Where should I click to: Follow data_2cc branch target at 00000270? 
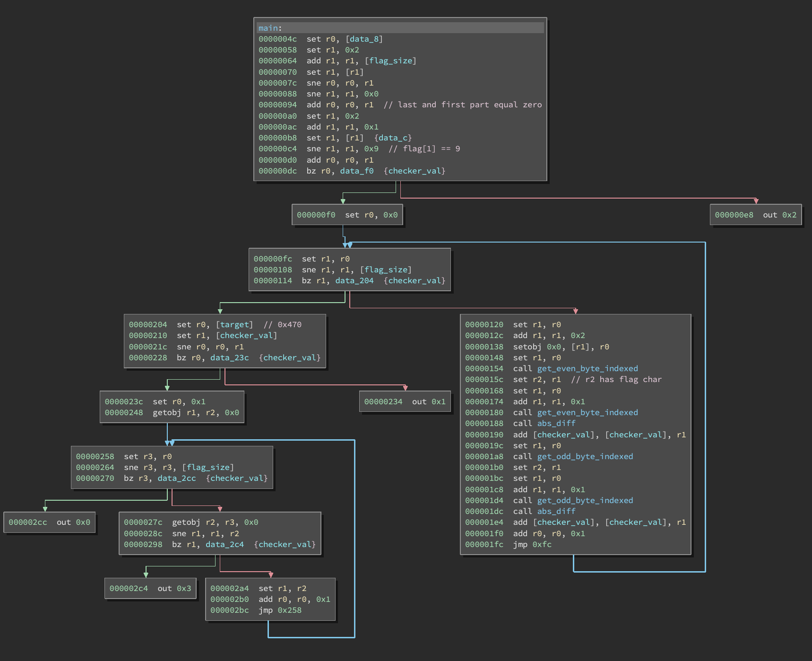(176, 478)
